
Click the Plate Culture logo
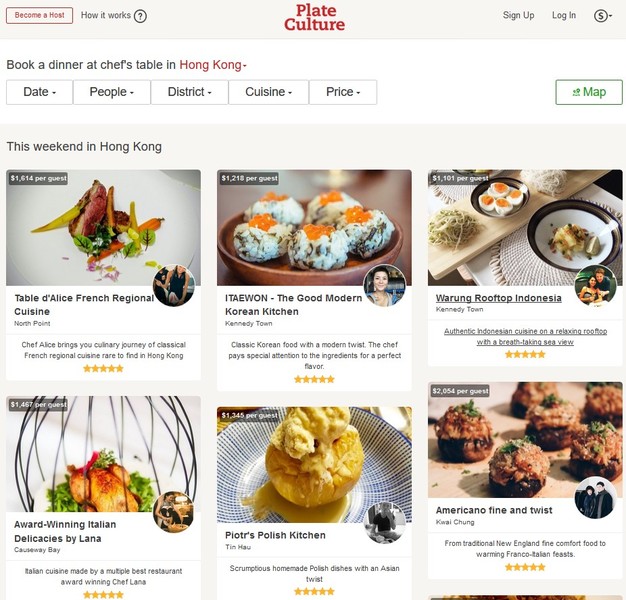coord(315,18)
